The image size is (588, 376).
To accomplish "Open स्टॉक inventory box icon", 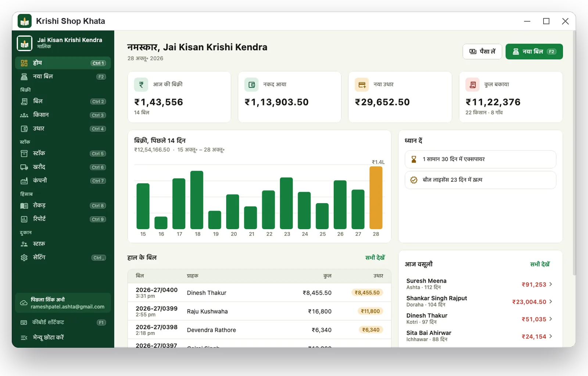I will tap(24, 153).
